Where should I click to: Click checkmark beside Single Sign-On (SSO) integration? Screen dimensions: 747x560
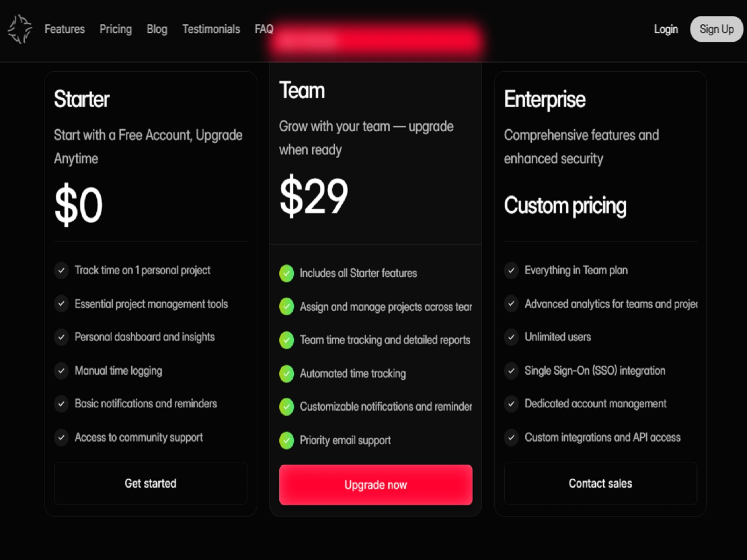[511, 371]
